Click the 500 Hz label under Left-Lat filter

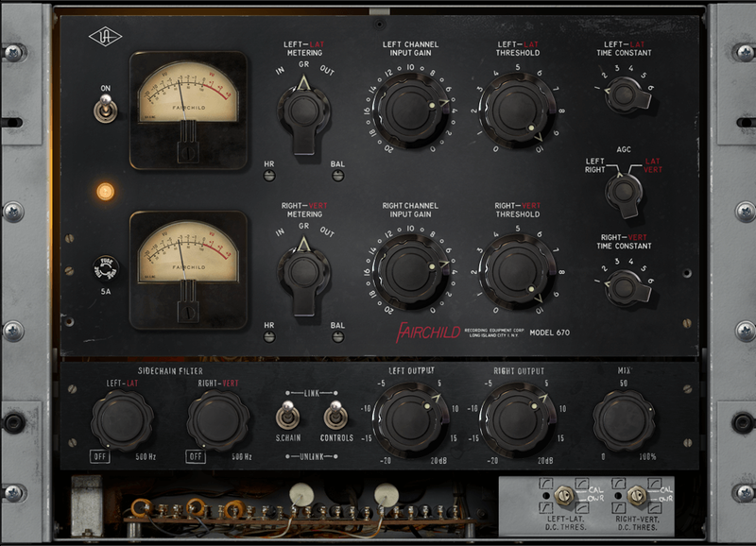[146, 456]
